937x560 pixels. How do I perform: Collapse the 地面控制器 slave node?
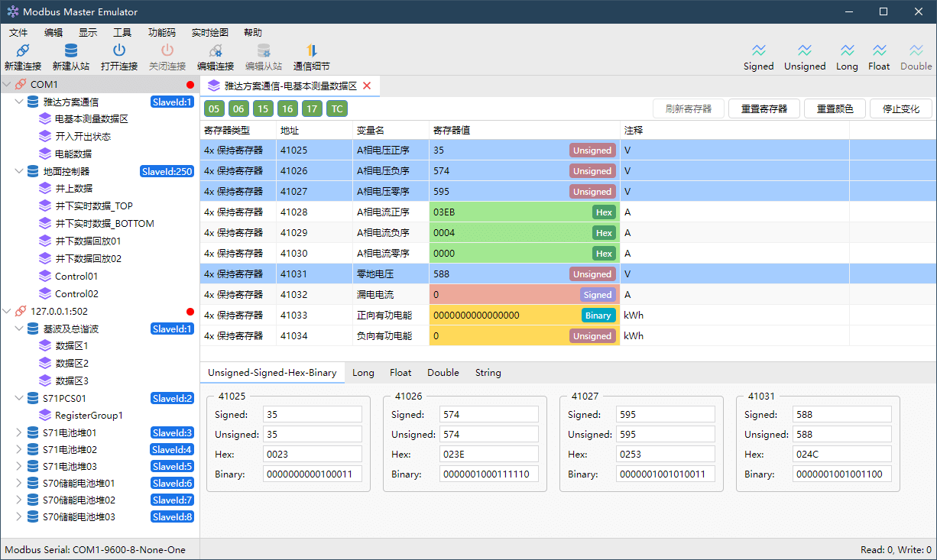19,171
